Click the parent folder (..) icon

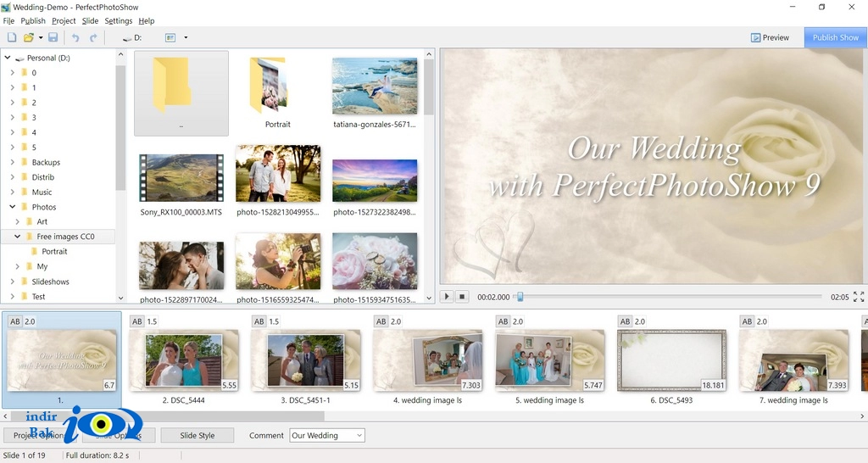(181, 93)
